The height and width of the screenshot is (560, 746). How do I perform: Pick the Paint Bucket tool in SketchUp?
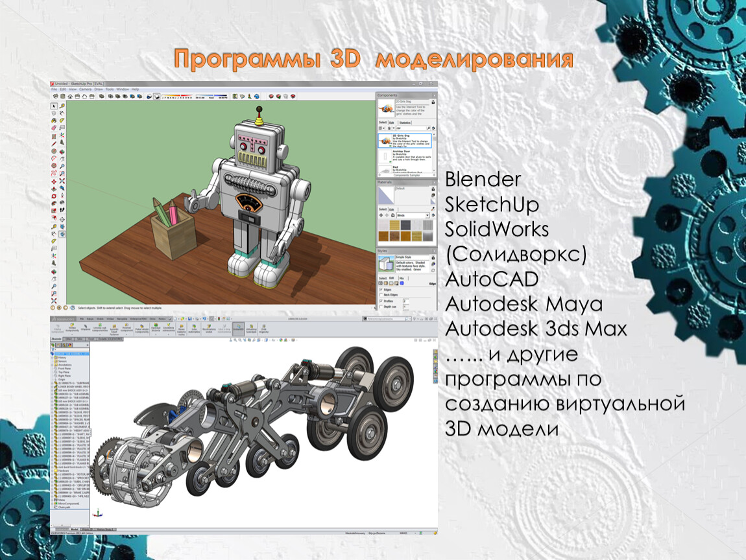(54, 121)
